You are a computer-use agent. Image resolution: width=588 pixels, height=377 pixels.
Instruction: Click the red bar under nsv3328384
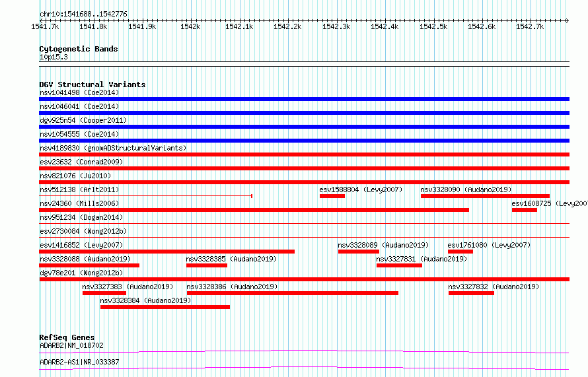(x=165, y=307)
